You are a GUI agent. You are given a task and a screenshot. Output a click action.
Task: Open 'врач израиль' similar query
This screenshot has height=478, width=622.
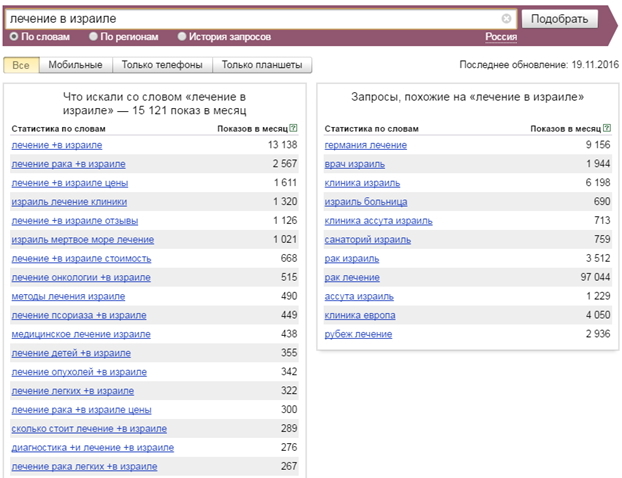(x=355, y=164)
